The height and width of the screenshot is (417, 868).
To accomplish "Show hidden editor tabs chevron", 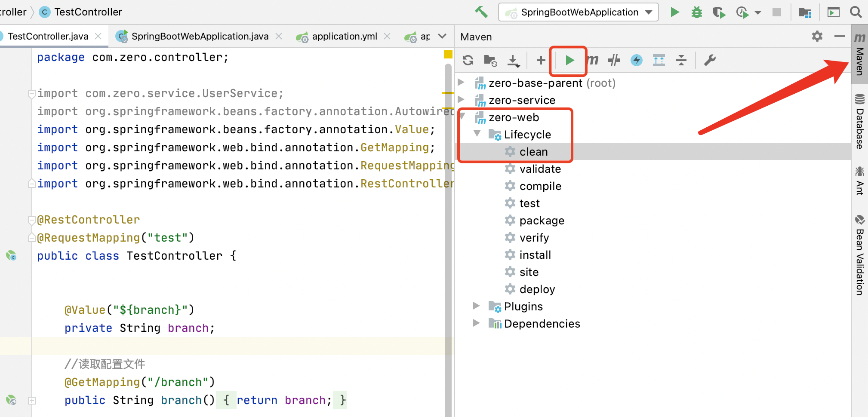I will coord(442,36).
